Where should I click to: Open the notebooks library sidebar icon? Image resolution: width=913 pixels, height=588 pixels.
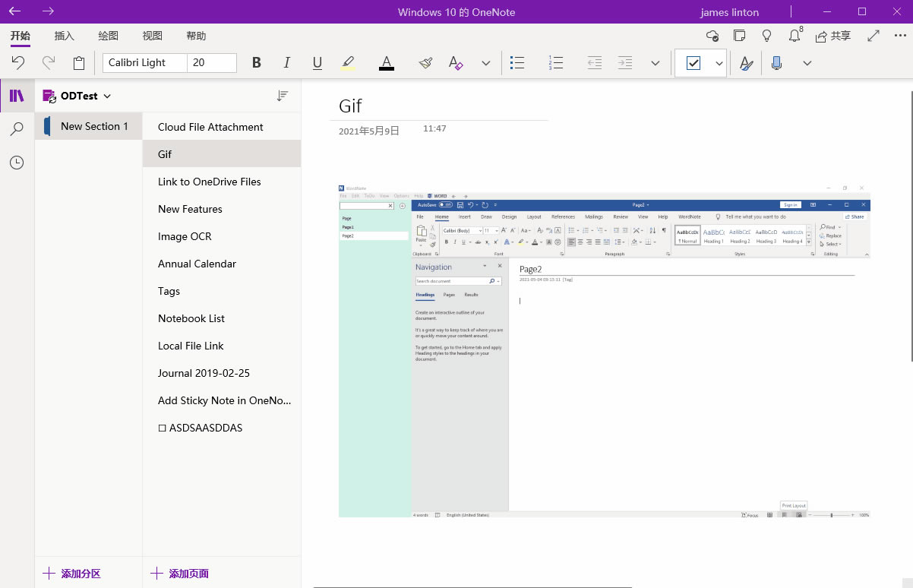point(16,95)
